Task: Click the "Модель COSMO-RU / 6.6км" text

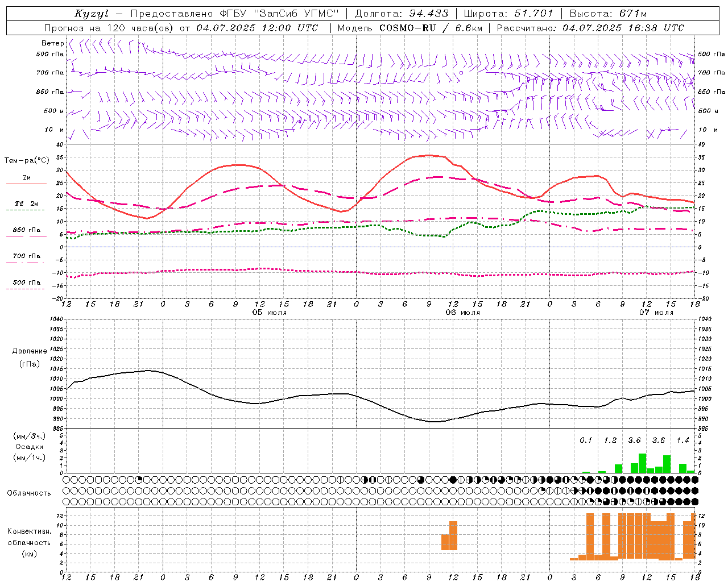Action: click(411, 28)
